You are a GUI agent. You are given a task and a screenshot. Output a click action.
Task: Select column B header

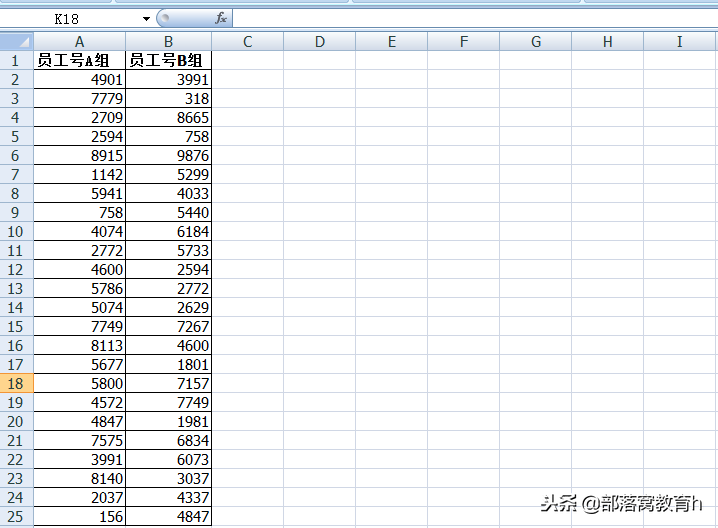click(x=169, y=42)
